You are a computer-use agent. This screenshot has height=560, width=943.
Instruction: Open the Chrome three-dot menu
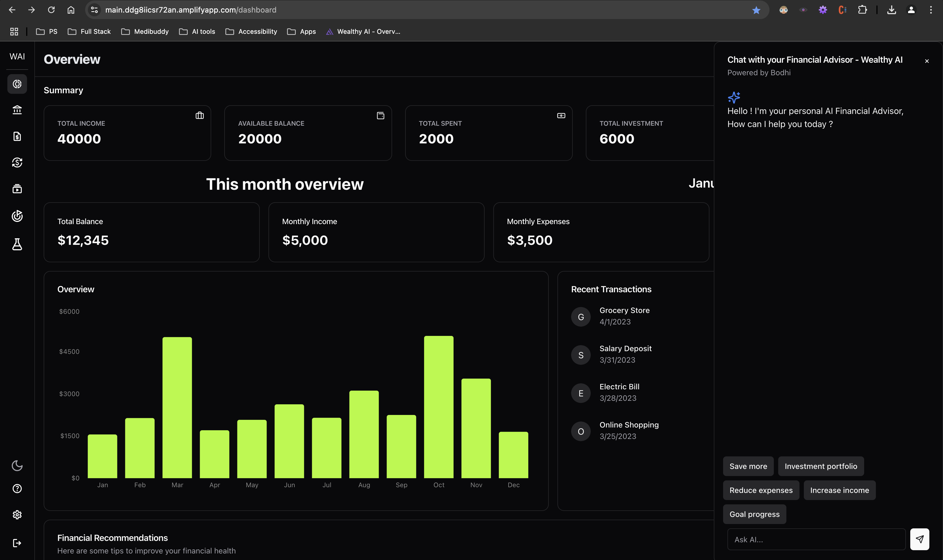point(930,10)
